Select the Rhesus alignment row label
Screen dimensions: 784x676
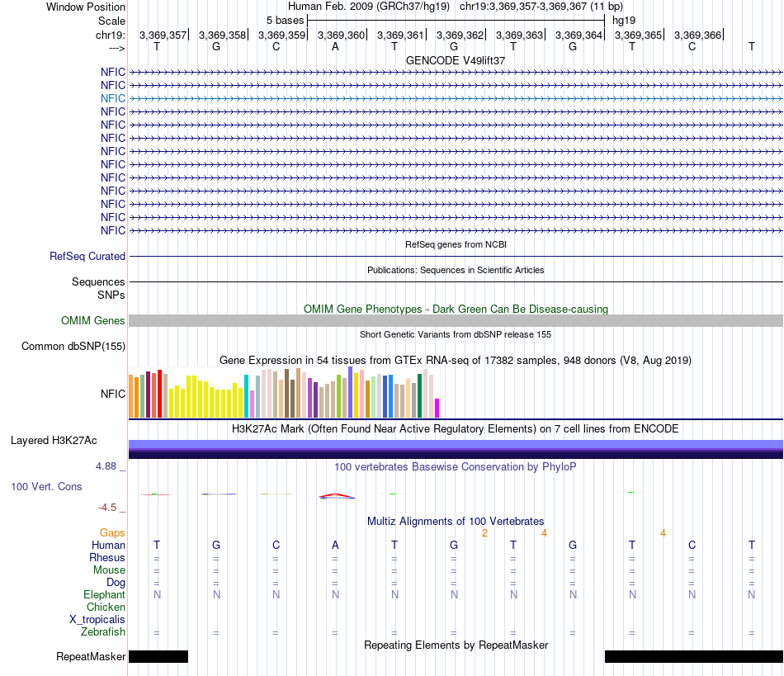point(107,557)
